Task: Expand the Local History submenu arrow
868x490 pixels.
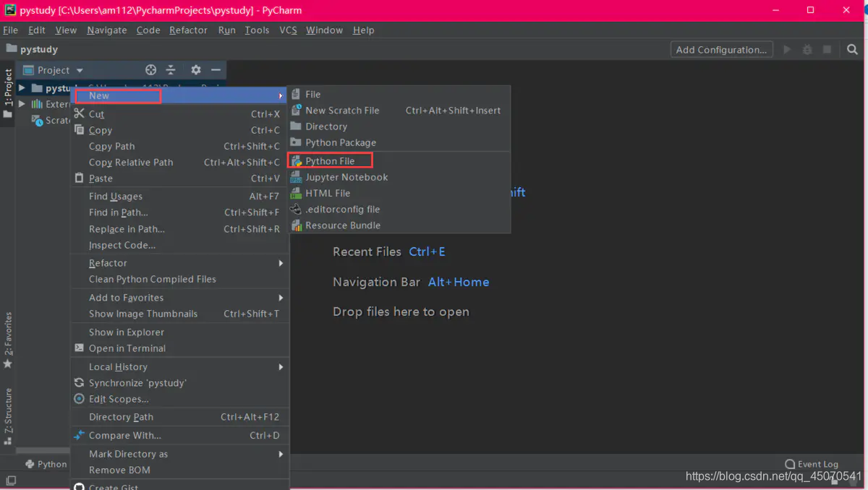Action: tap(281, 366)
